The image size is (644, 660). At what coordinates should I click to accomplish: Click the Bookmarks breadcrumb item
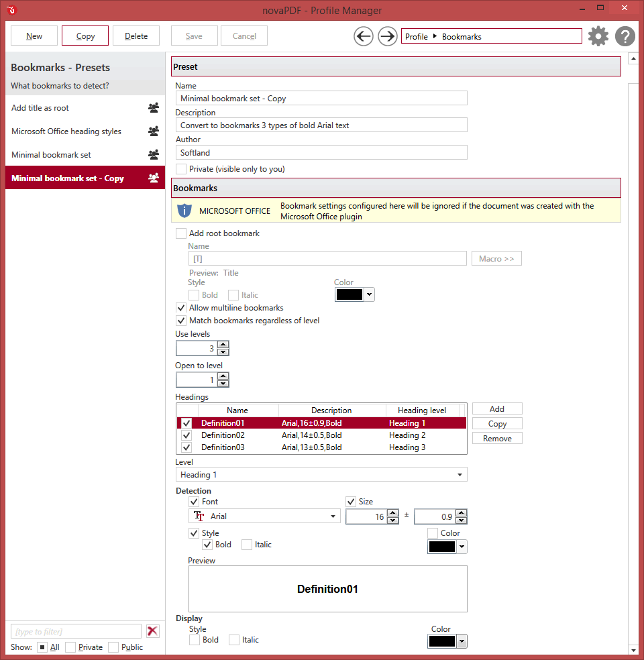[462, 37]
